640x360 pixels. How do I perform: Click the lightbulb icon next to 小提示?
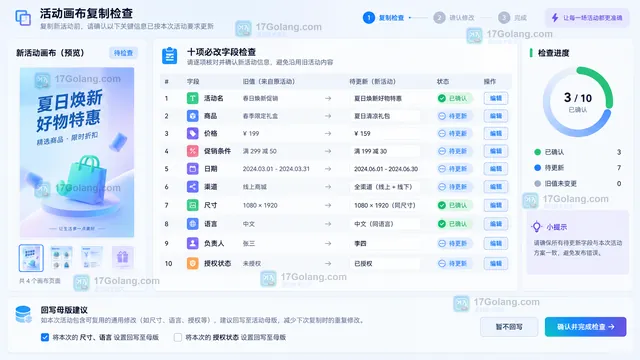click(536, 227)
